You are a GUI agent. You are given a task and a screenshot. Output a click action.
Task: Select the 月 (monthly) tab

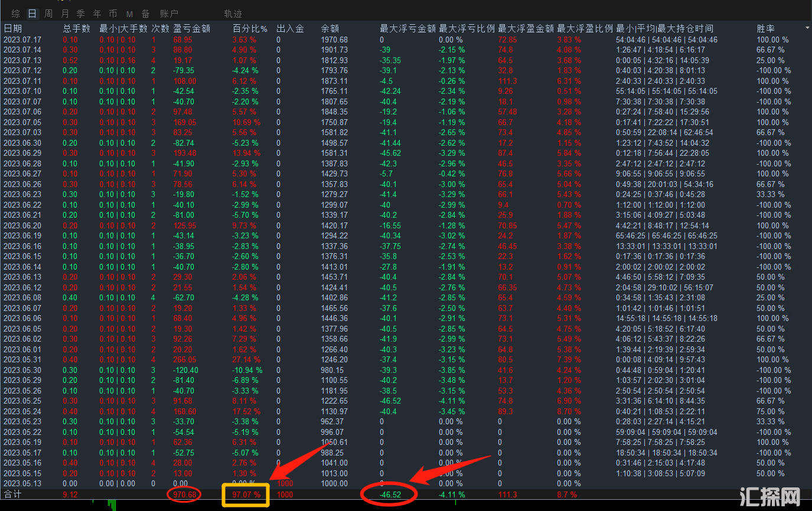65,14
